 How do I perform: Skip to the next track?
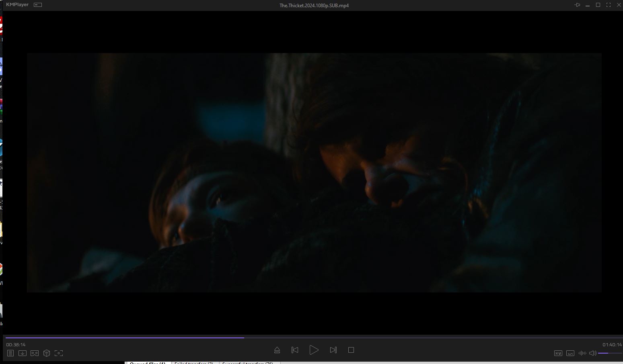click(333, 350)
